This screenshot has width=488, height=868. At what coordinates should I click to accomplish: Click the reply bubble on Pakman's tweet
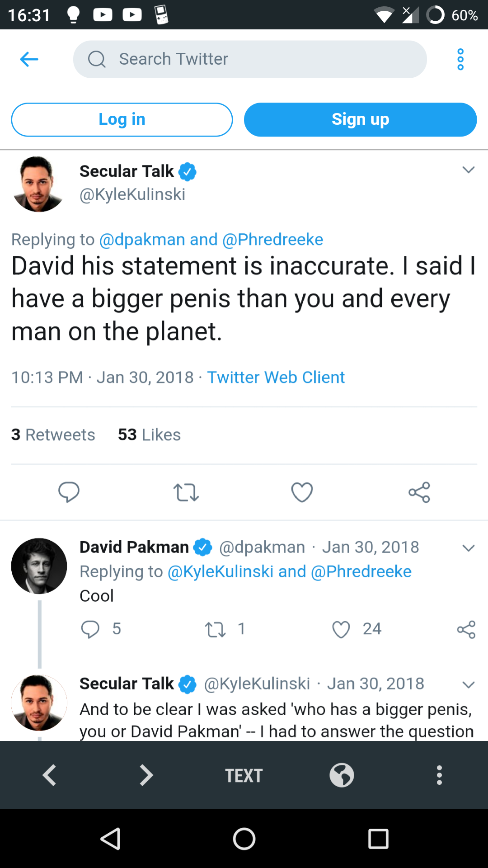91,629
